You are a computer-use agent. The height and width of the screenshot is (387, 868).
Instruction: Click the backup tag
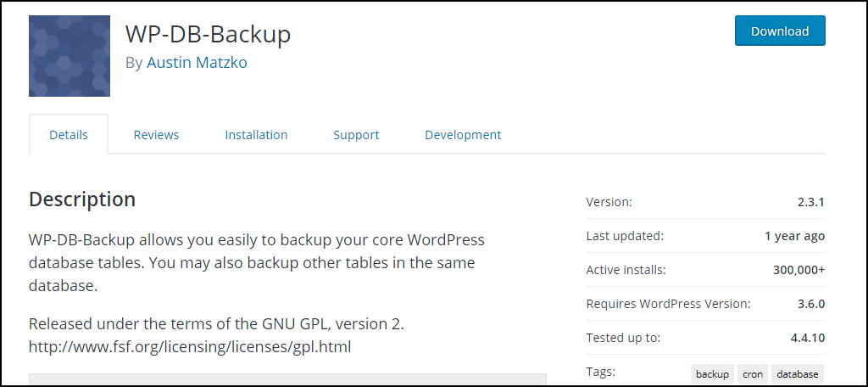(712, 374)
